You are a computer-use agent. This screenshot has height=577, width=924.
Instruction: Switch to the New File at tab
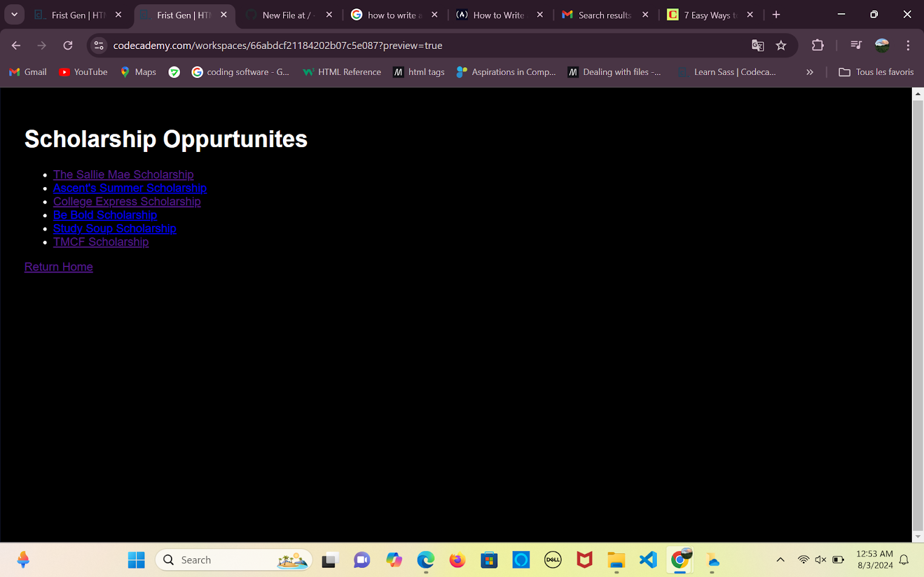290,15
